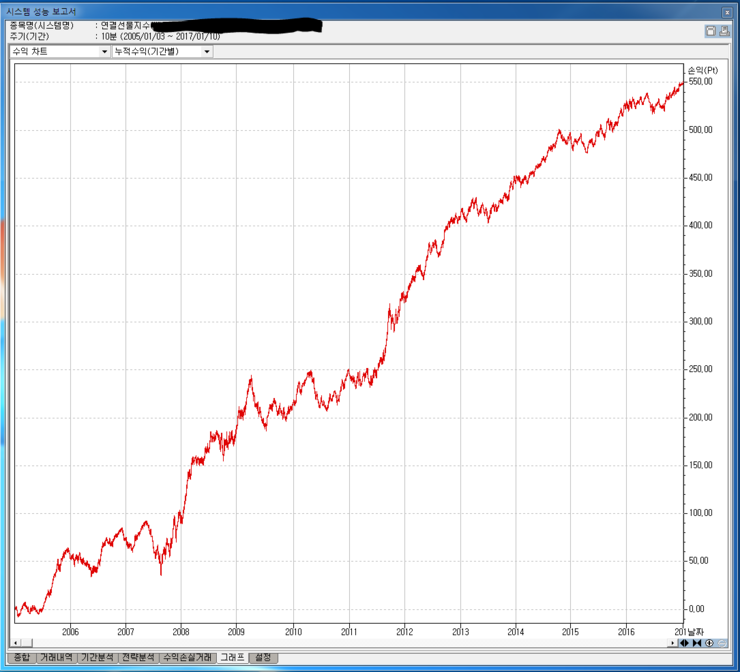Select the 그래프 tab

tap(233, 657)
